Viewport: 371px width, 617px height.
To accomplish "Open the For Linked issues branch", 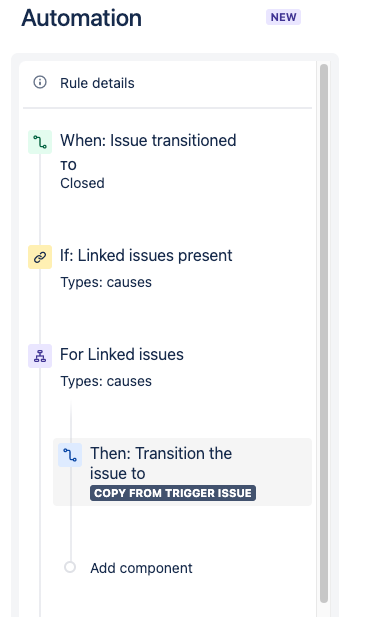I will click(122, 354).
